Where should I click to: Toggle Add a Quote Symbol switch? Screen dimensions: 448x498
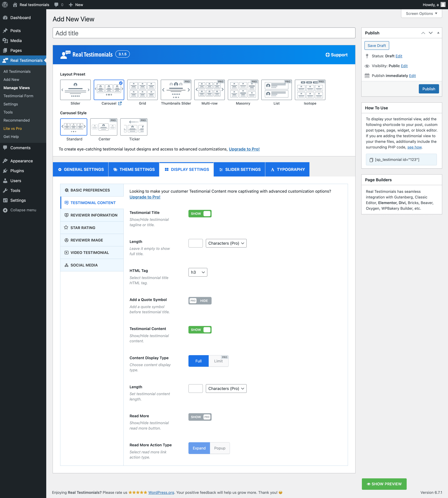point(200,301)
